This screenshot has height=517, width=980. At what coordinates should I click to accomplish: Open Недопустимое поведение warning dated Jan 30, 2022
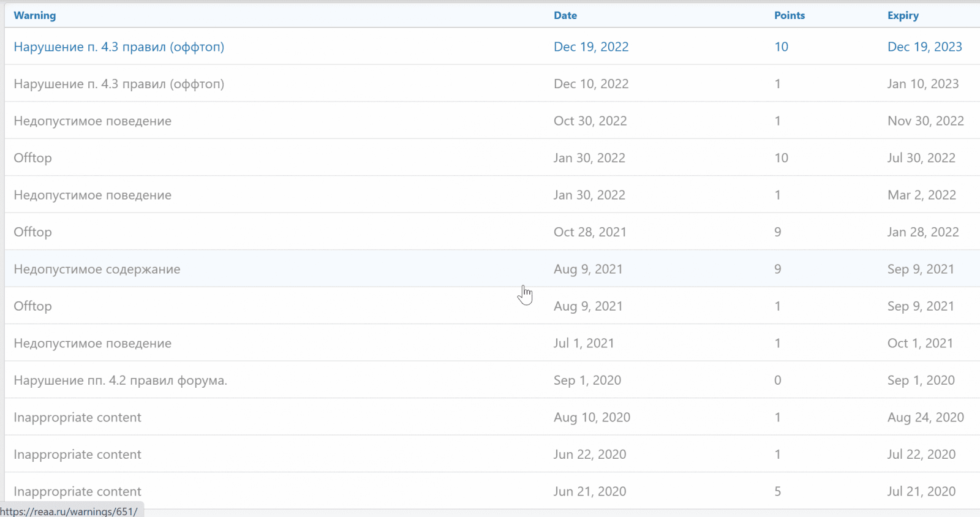92,195
